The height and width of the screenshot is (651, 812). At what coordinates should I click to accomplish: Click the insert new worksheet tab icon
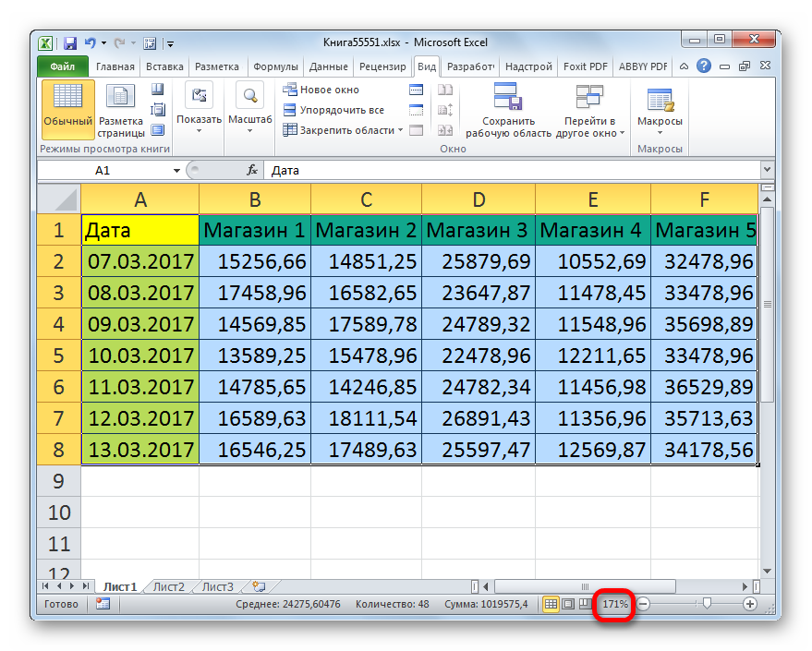coord(259,586)
